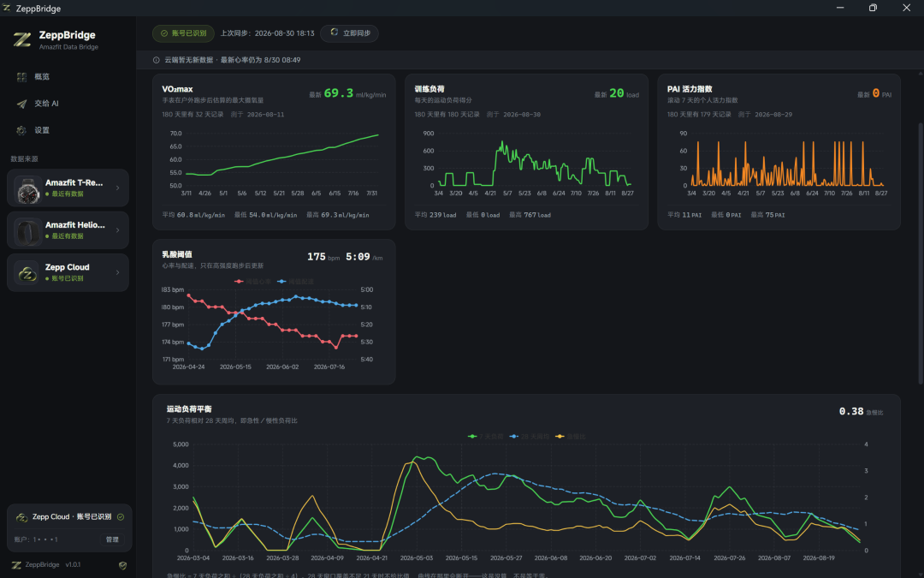Click the training load latest value 20
924x578 pixels.
pos(616,93)
